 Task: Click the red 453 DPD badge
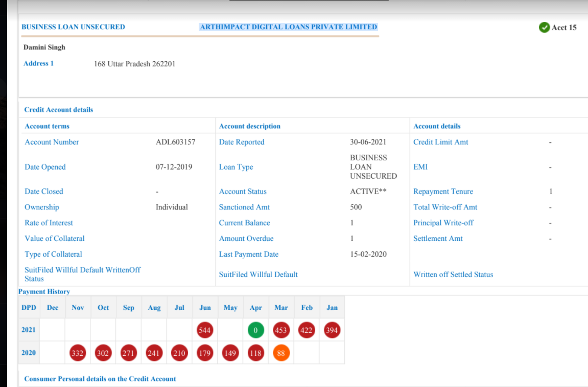point(281,330)
